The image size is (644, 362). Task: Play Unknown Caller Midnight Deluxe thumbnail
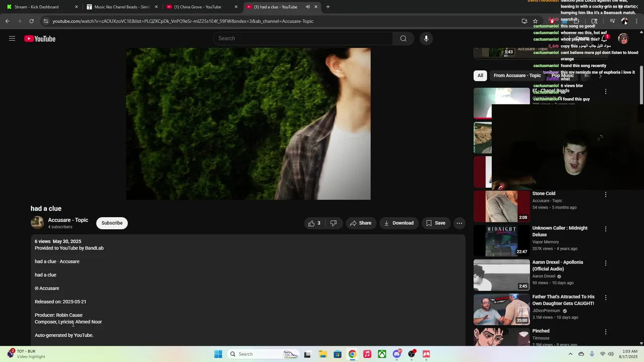click(x=502, y=240)
